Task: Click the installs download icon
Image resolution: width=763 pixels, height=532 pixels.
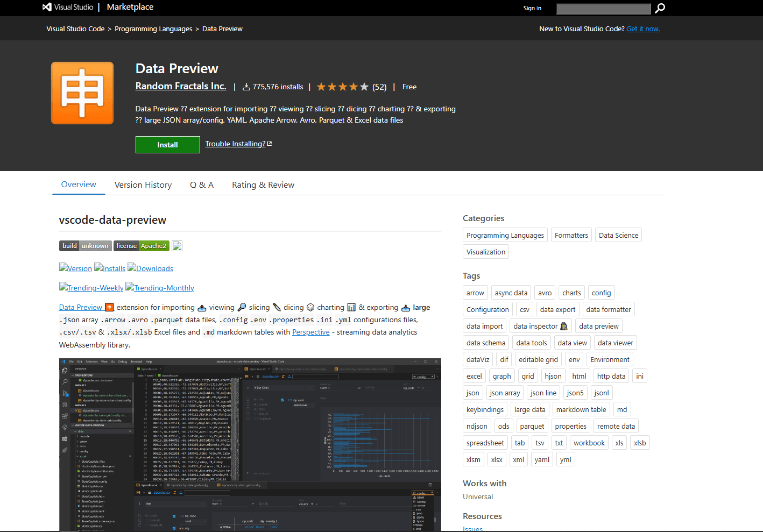Action: pyautogui.click(x=246, y=87)
